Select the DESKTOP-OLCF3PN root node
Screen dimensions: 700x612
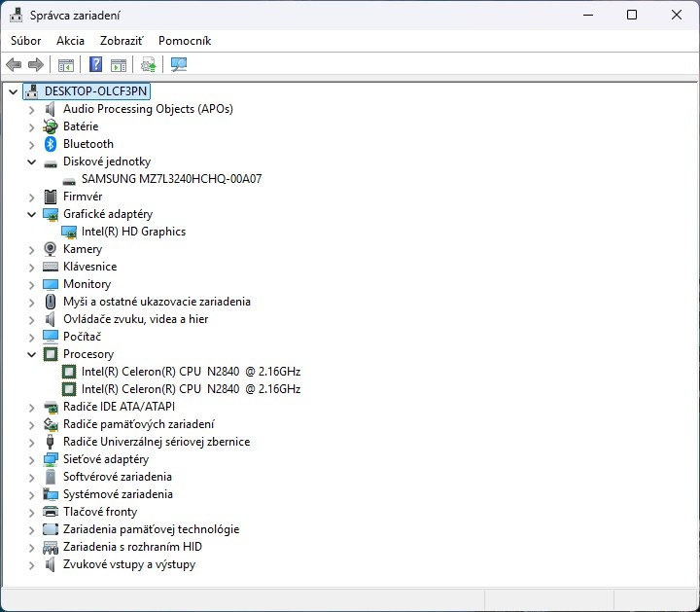coord(96,91)
